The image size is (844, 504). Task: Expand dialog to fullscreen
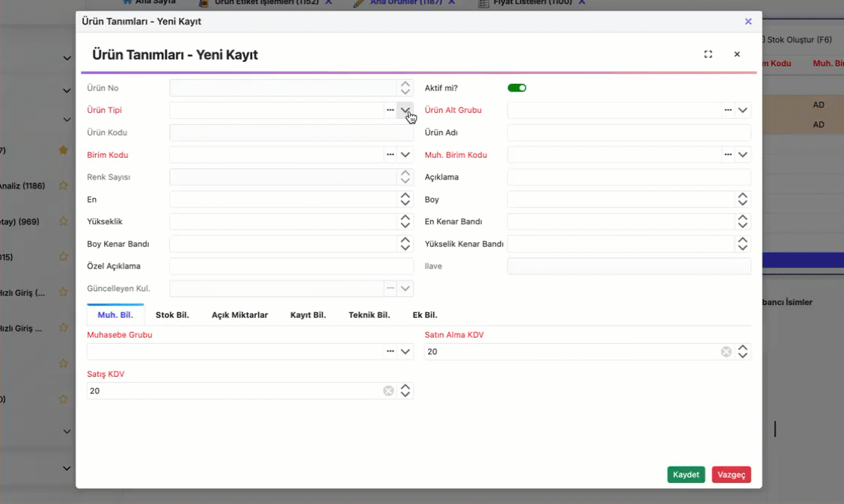pos(708,55)
